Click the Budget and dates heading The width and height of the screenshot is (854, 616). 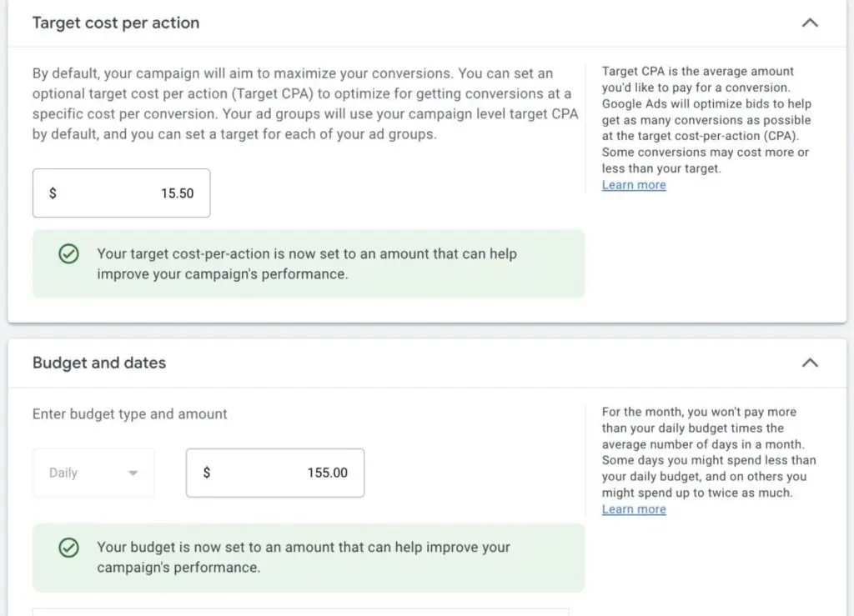[99, 363]
